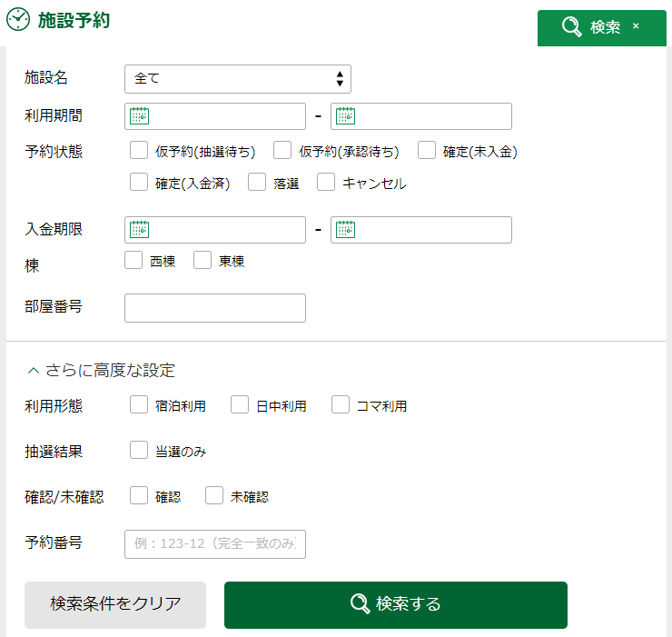Open calendar for 入金期限 start date
The width and height of the screenshot is (672, 637).
click(x=140, y=230)
